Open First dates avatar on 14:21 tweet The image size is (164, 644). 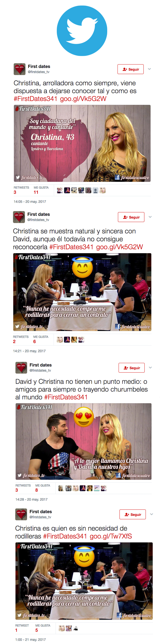tap(19, 217)
